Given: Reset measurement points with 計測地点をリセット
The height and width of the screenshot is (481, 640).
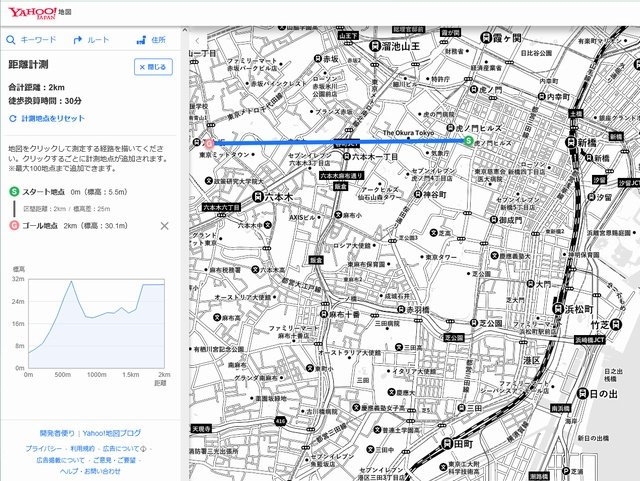Looking at the screenshot, I should click(x=46, y=118).
